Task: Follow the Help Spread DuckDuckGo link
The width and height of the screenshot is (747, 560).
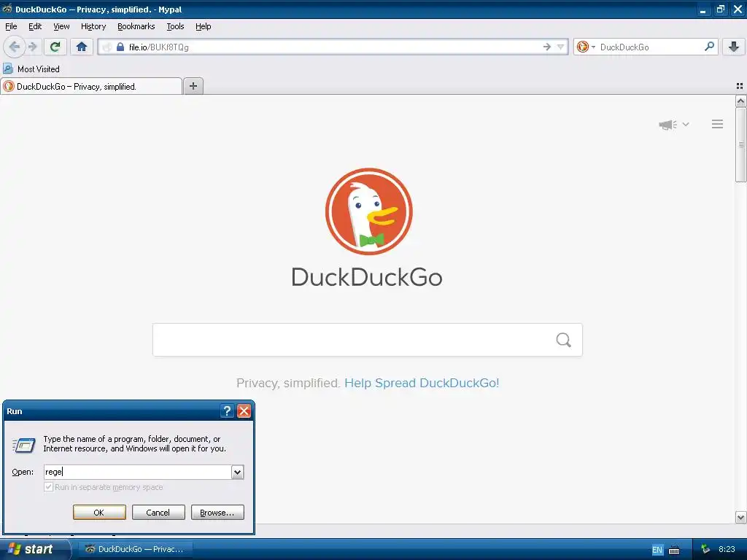Action: pyautogui.click(x=422, y=383)
